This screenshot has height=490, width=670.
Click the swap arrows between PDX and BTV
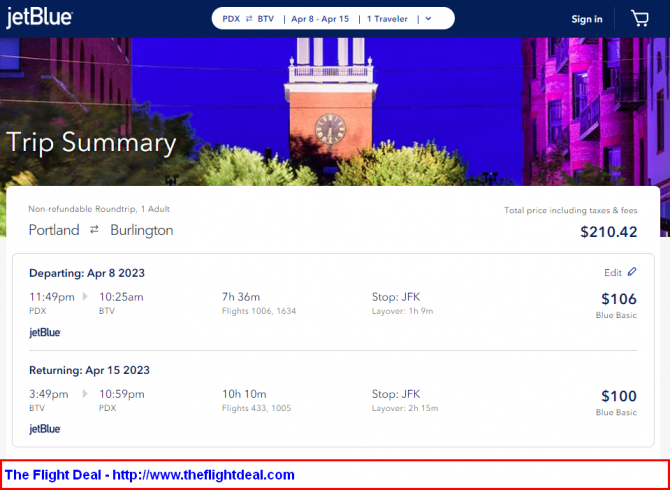tap(249, 19)
